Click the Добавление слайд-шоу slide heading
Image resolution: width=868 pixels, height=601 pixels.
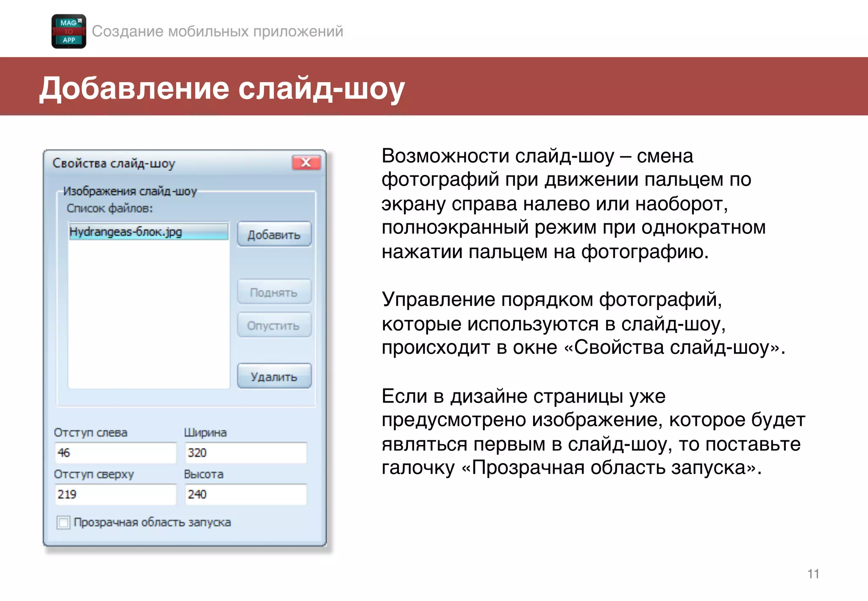point(222,88)
